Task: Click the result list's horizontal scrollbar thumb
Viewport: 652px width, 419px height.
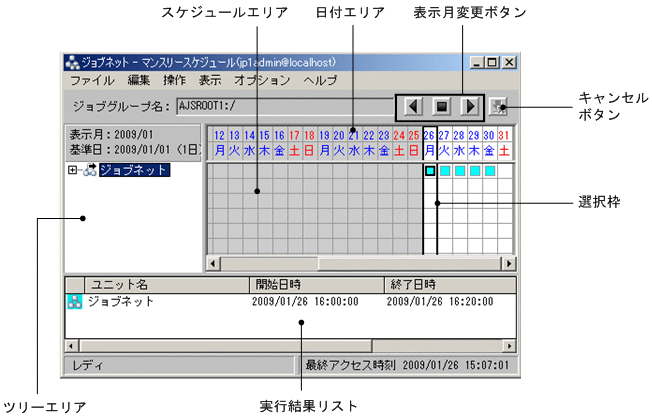Action: click(225, 346)
